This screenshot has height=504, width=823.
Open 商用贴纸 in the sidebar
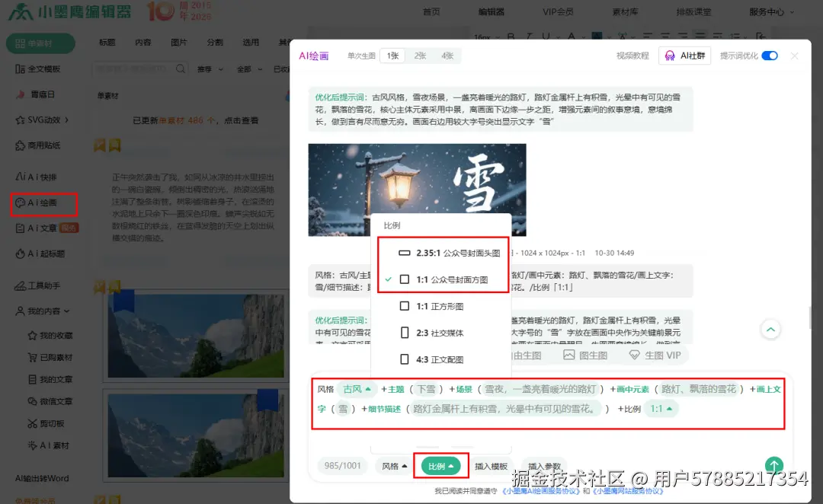click(x=38, y=145)
